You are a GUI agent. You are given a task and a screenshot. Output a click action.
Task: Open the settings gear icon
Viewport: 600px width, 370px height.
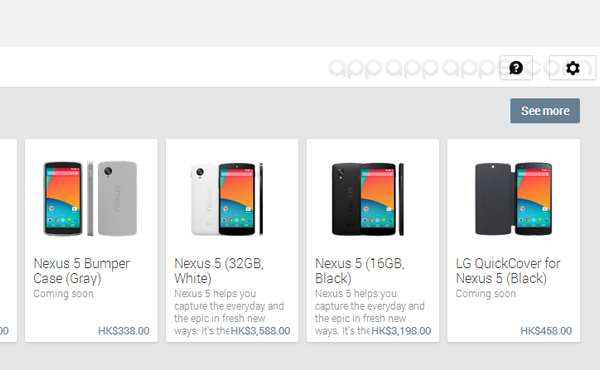[x=572, y=68]
